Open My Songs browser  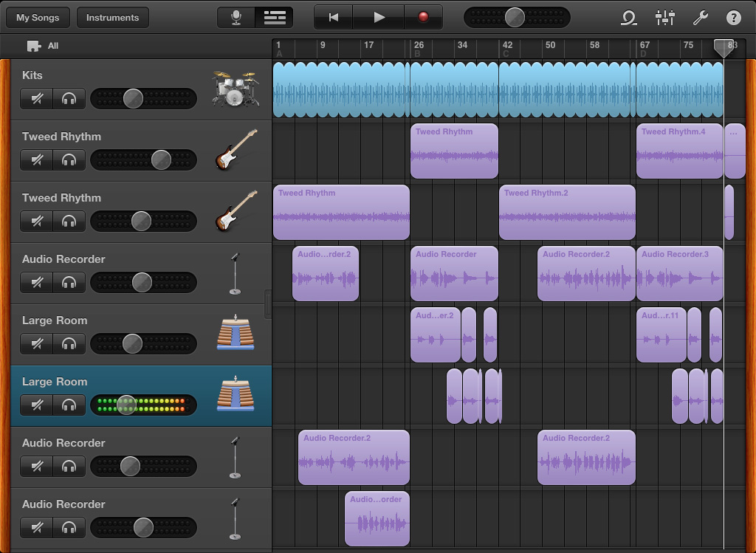tap(38, 18)
